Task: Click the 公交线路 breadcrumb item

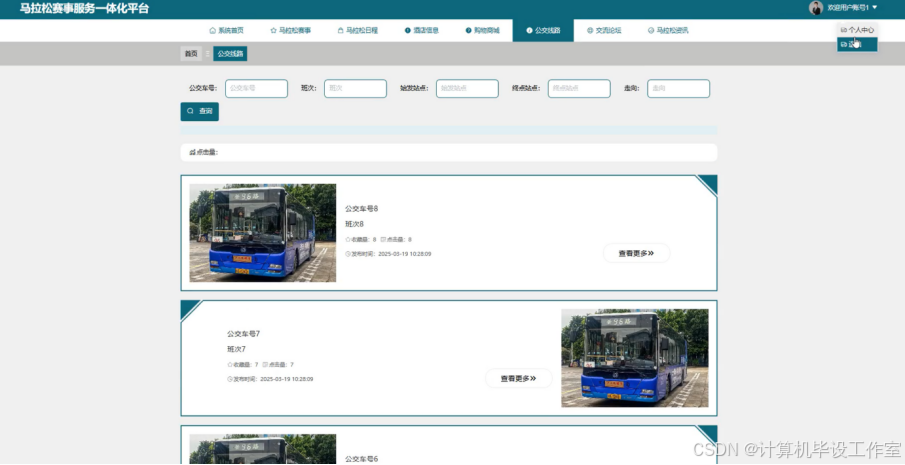Action: [230, 54]
